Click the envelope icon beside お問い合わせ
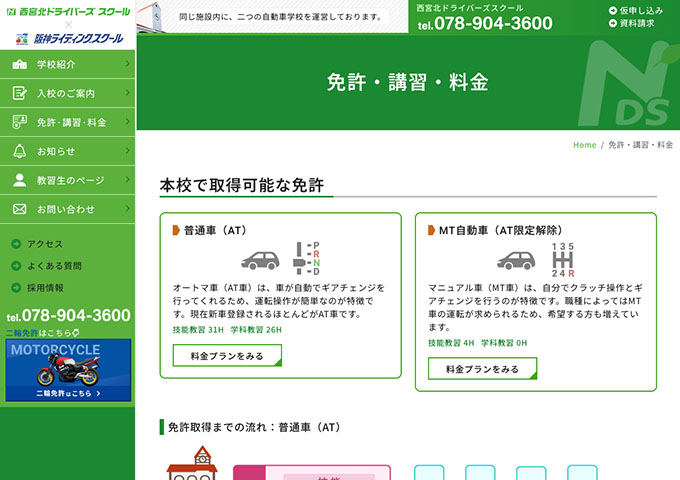This screenshot has height=480, width=680. pos(20,209)
